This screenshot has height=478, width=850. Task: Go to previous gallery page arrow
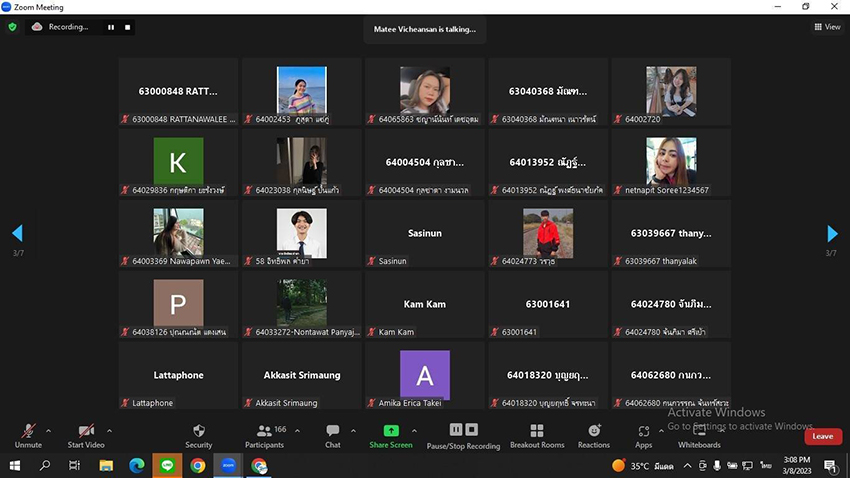click(17, 234)
